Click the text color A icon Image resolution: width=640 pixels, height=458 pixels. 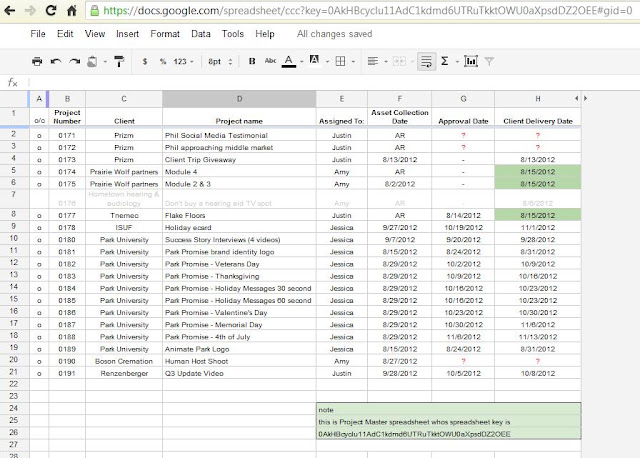289,61
